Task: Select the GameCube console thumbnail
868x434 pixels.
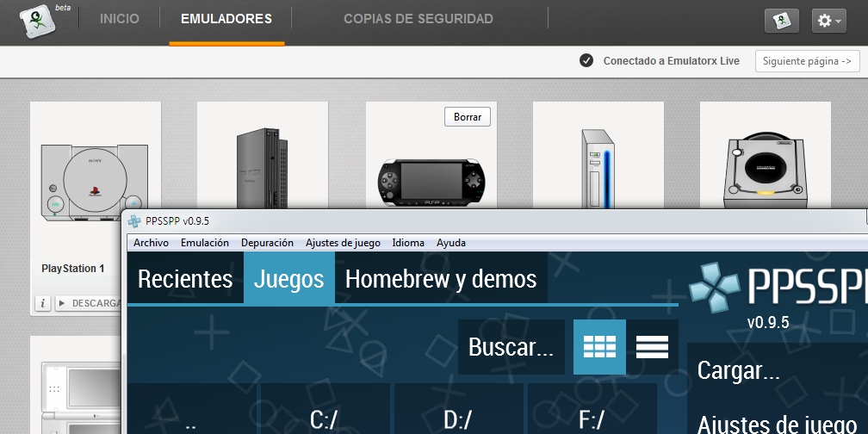Action: [x=766, y=170]
